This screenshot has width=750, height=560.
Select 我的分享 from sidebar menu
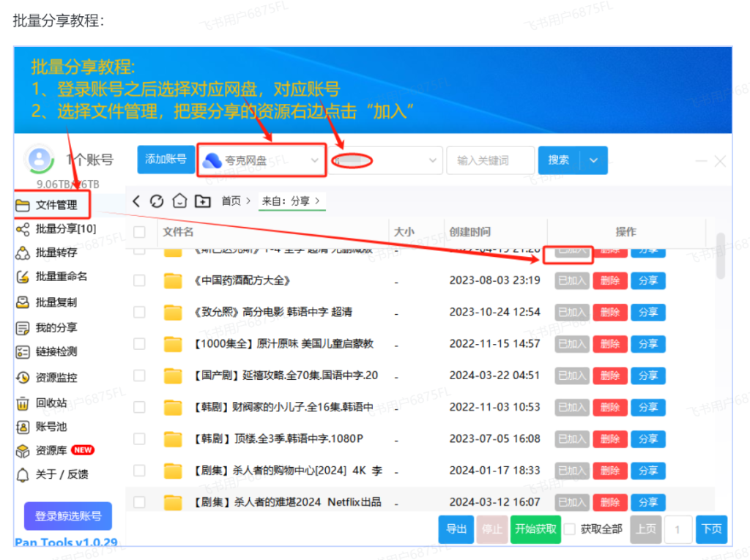click(56, 327)
